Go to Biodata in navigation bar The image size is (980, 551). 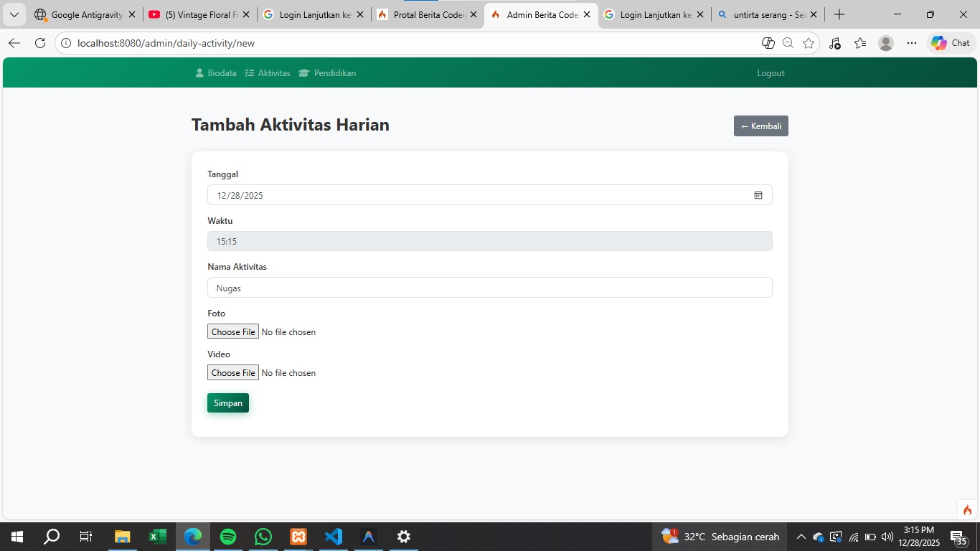pyautogui.click(x=216, y=73)
